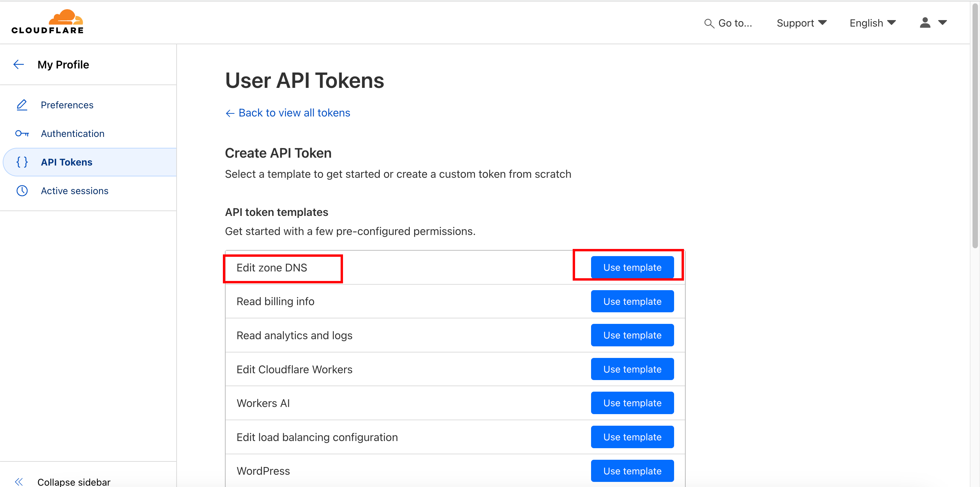Click the back arrow beside My Profile
This screenshot has height=487, width=980.
(19, 64)
